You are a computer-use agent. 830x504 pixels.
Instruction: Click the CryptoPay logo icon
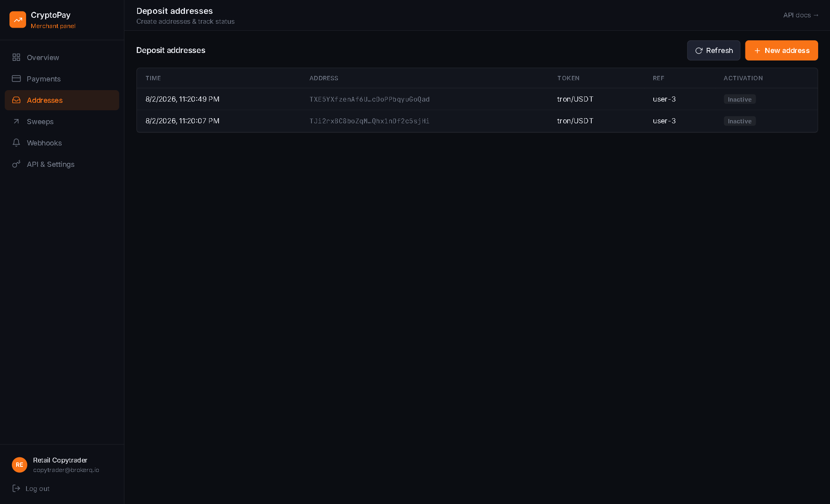[18, 19]
